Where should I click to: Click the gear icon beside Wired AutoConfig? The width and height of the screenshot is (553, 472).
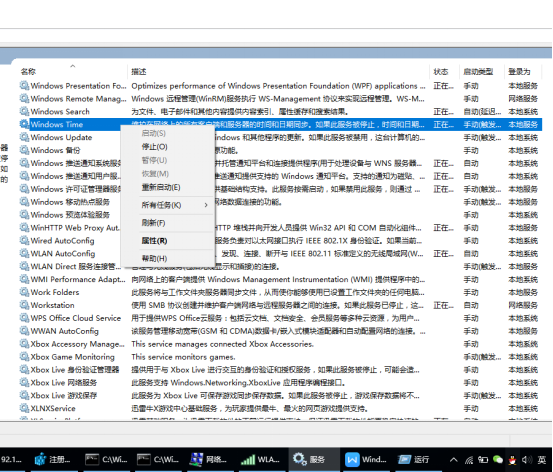pos(24,241)
